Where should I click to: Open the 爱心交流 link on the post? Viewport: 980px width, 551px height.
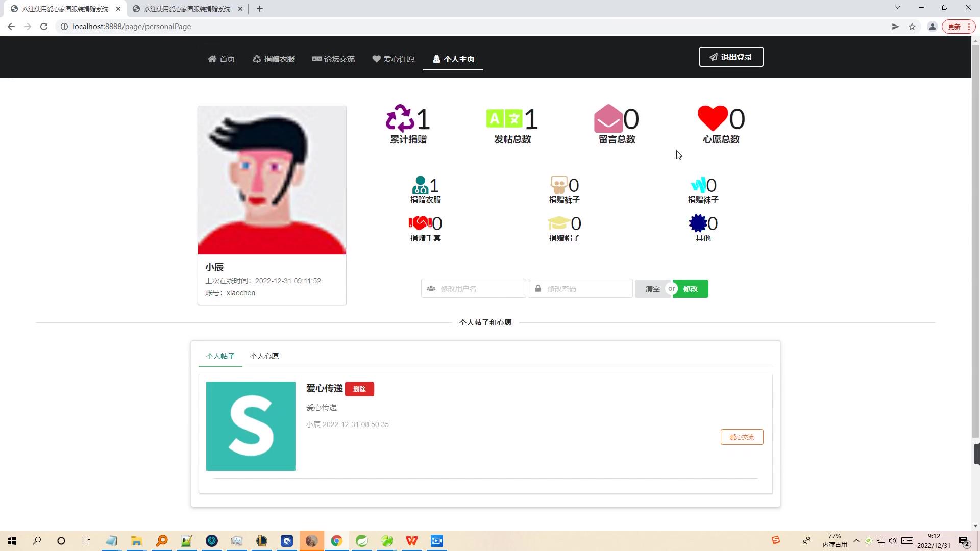pyautogui.click(x=742, y=437)
